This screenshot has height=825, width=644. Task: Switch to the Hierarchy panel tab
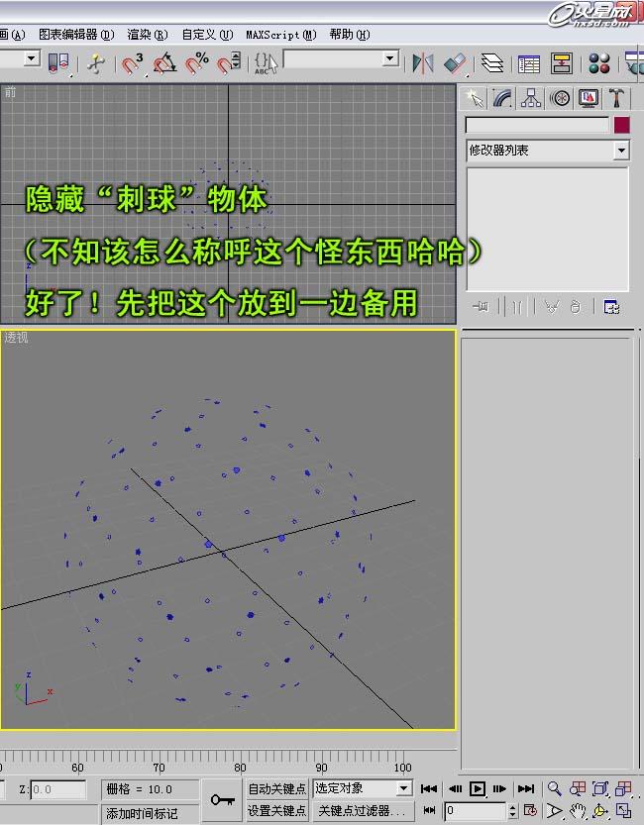(x=532, y=97)
